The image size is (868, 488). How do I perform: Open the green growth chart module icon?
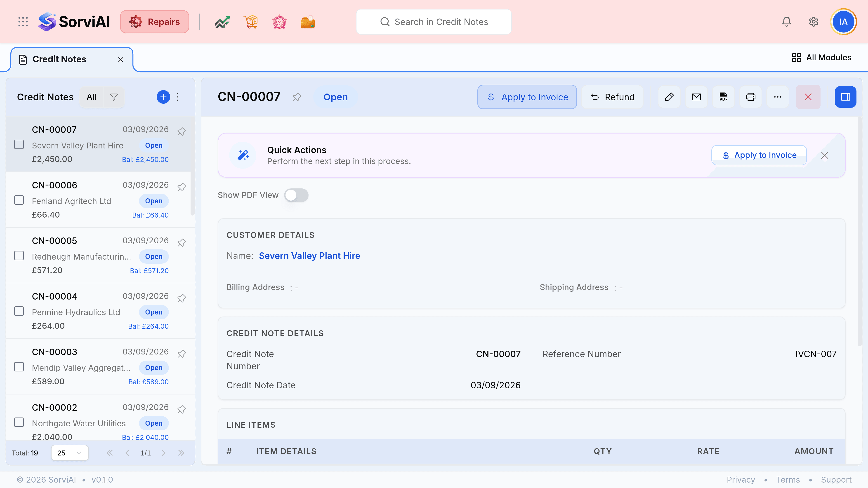222,22
